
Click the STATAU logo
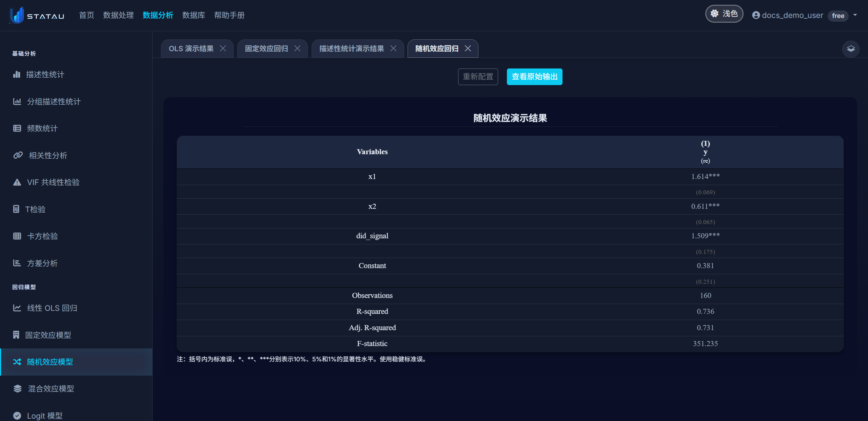pos(37,16)
